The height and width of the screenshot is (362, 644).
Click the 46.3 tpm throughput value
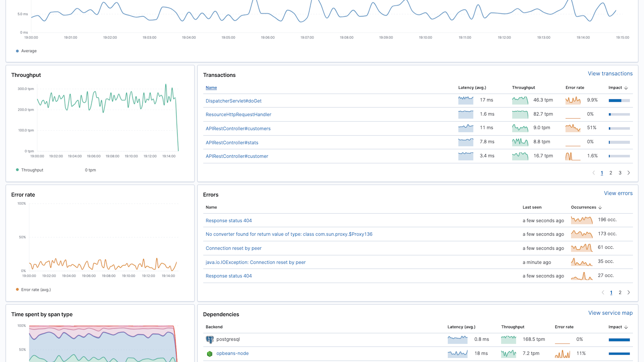click(543, 101)
